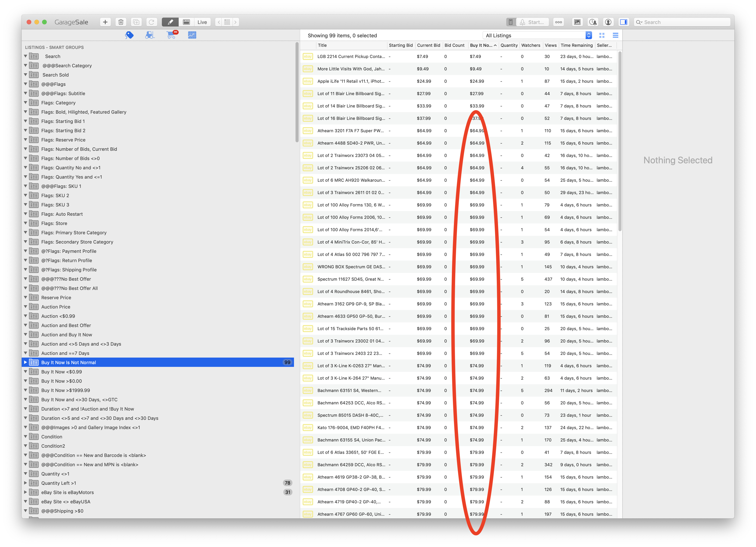
Task: Click eBay icon of More Little Visits row
Action: click(308, 69)
